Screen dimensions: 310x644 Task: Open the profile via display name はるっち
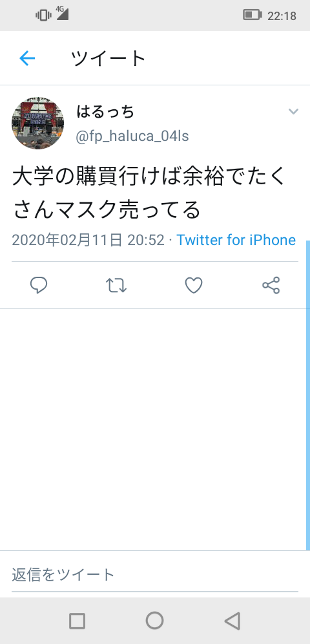pyautogui.click(x=105, y=112)
